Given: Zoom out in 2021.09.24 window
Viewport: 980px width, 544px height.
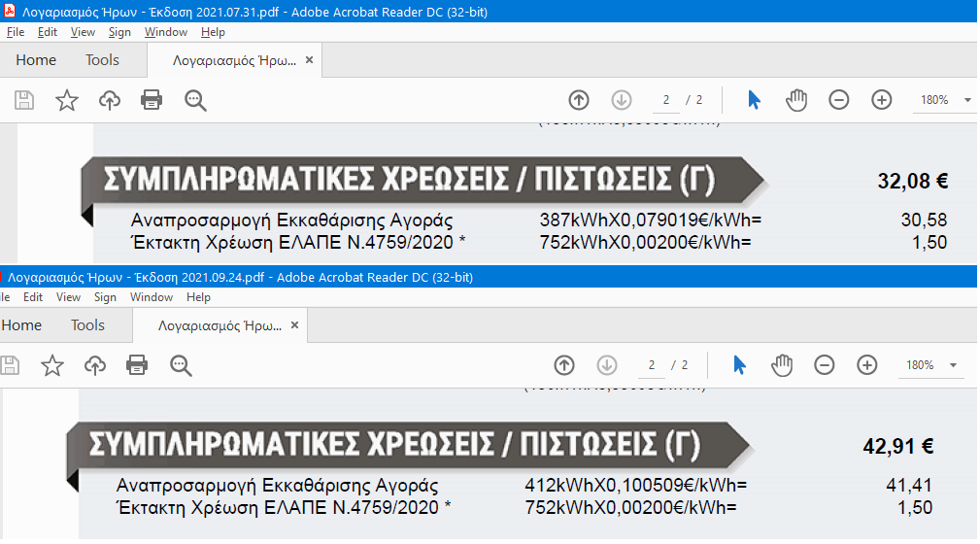Looking at the screenshot, I should coord(825,365).
